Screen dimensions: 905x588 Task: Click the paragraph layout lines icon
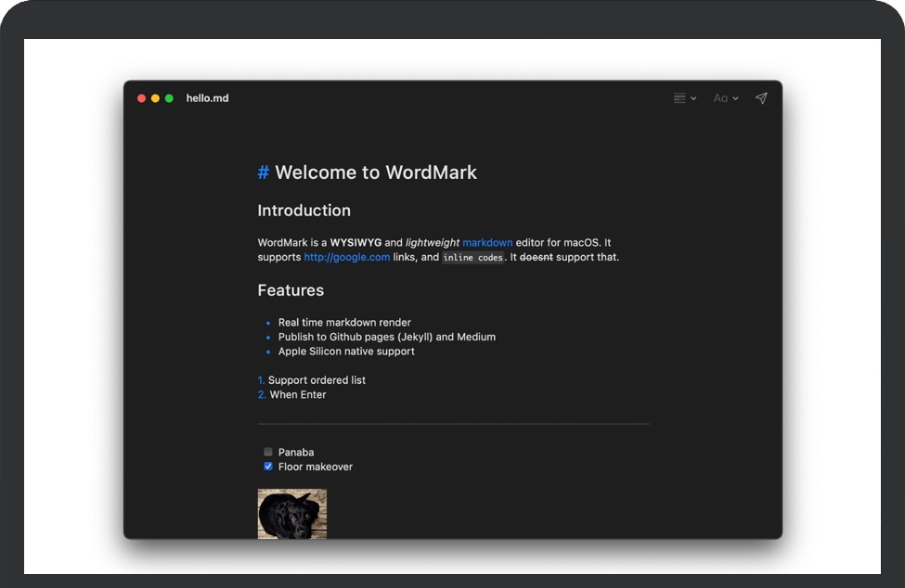[679, 98]
